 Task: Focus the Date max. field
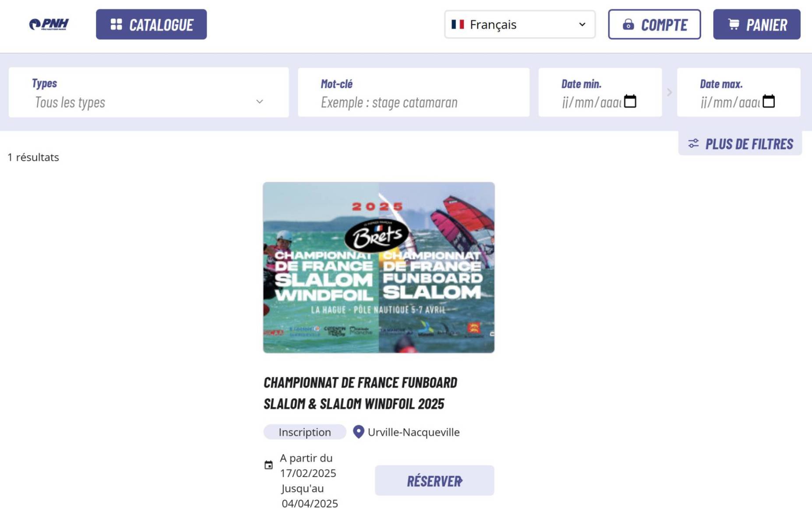(738, 92)
